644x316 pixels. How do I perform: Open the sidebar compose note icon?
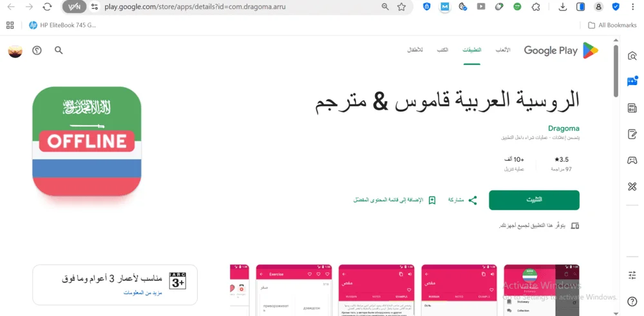(632, 134)
